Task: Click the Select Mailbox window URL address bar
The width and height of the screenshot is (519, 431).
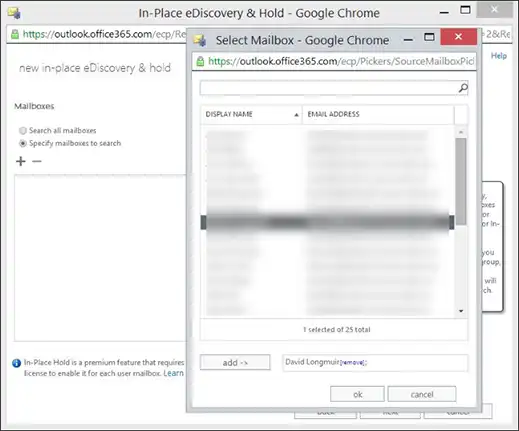Action: tap(334, 61)
